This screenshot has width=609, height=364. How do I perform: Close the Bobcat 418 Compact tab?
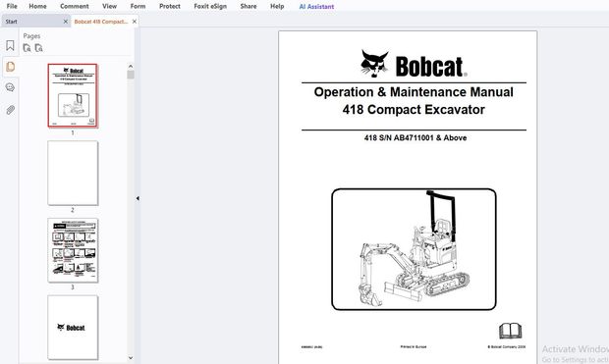tap(135, 22)
